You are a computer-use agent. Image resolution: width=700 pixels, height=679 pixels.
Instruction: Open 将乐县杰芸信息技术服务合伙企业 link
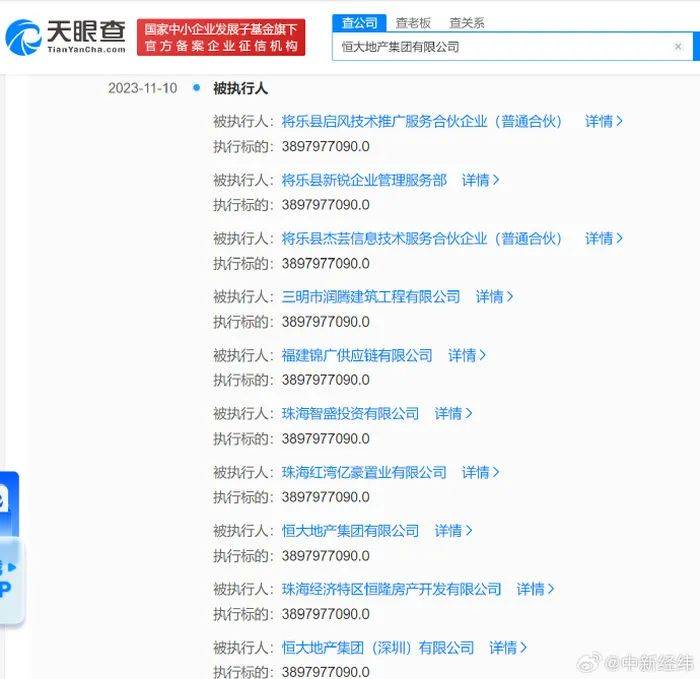click(422, 238)
